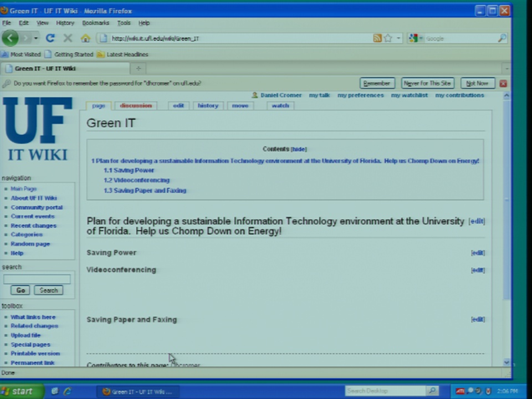Screen dimensions: 532x399
Task: Click the Most Visited bookmark icon
Action: [x=5, y=54]
